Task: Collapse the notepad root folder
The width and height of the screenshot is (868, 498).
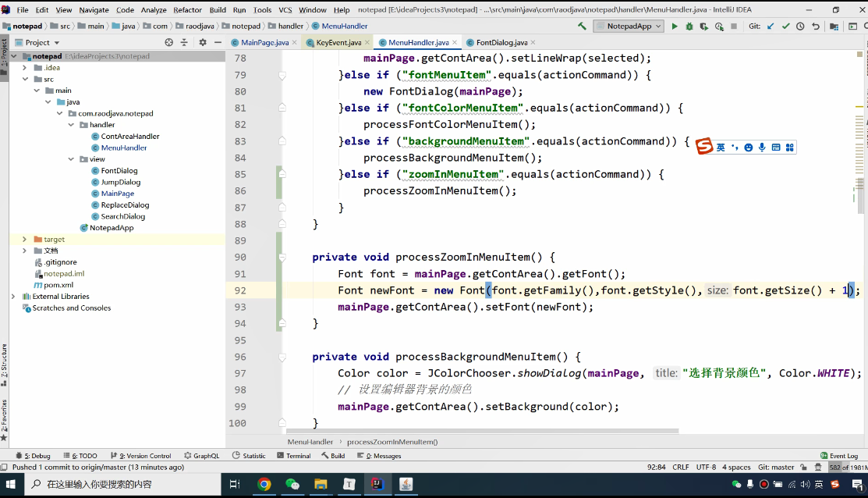Action: coord(14,56)
